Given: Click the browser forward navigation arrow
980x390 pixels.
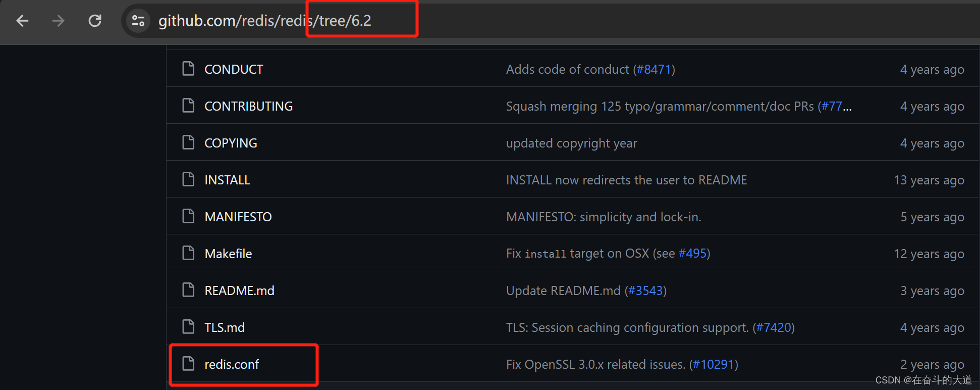Looking at the screenshot, I should pos(59,21).
